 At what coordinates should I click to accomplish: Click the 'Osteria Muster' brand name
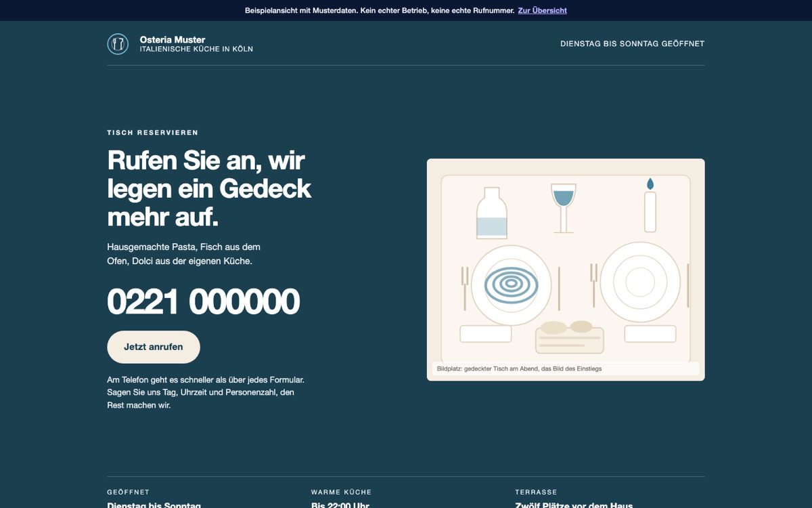[x=173, y=39]
